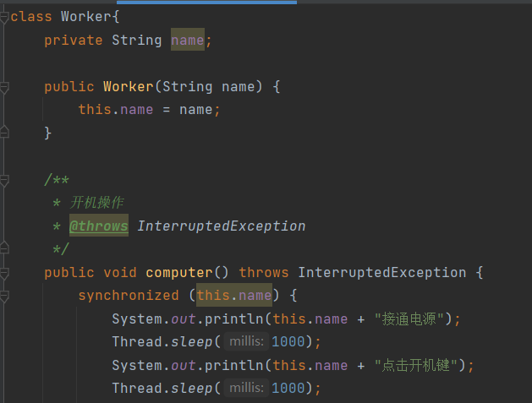
Task: Collapse the Javadoc comment fold marker
Action: point(4,179)
